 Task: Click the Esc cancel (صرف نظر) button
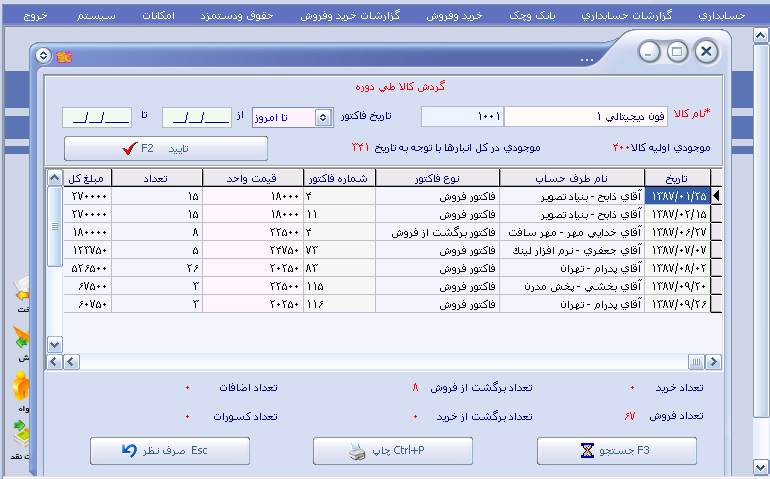click(x=170, y=451)
